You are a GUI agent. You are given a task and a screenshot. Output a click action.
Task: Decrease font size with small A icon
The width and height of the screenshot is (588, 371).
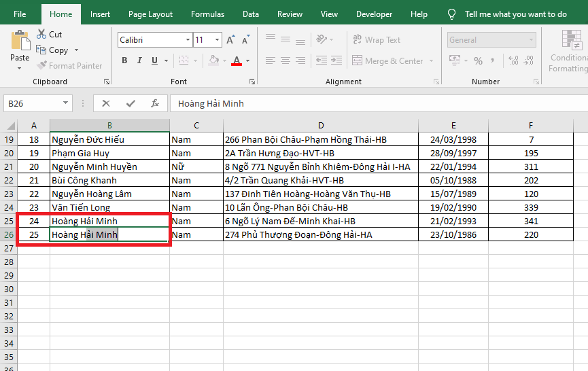tap(245, 40)
